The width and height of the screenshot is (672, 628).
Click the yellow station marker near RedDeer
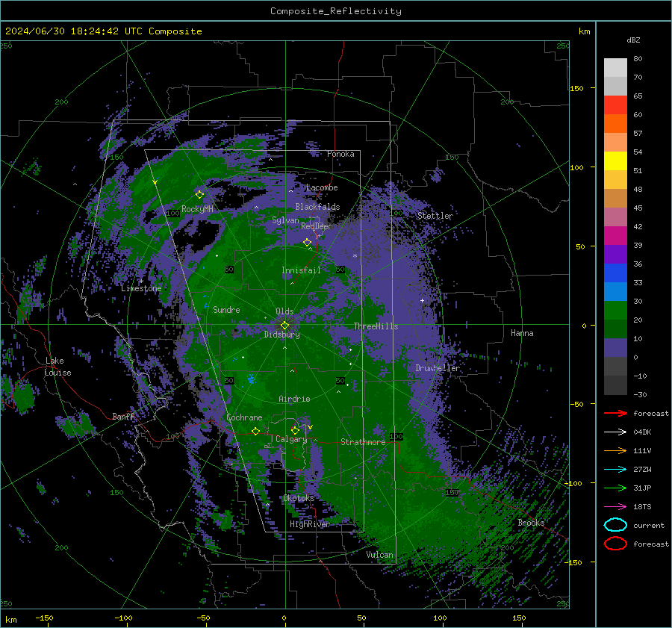[x=307, y=242]
